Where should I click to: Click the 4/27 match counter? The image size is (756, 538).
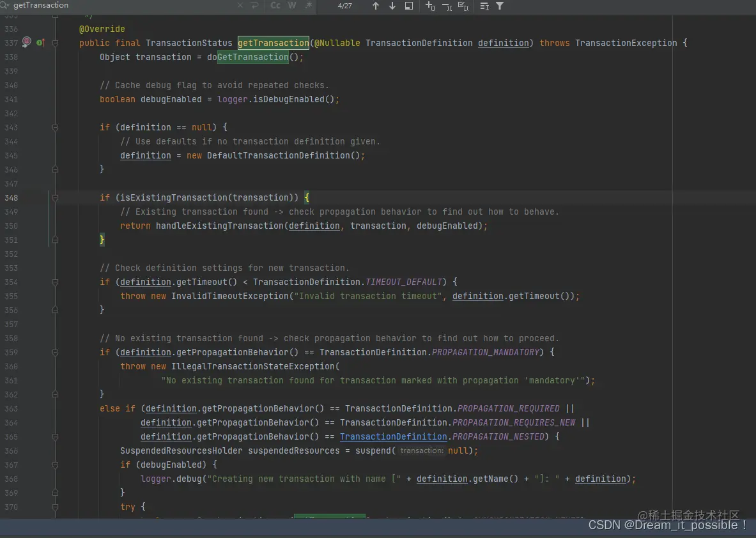344,6
